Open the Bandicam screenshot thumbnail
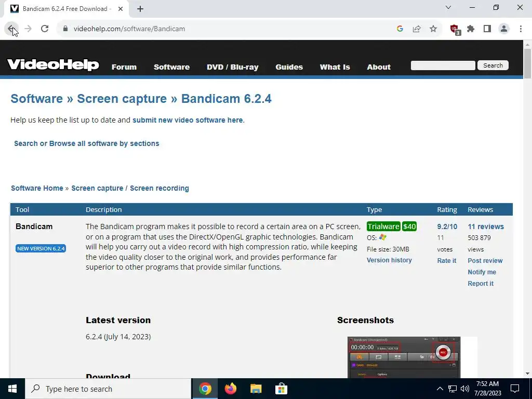The width and height of the screenshot is (532, 399). pos(404,357)
